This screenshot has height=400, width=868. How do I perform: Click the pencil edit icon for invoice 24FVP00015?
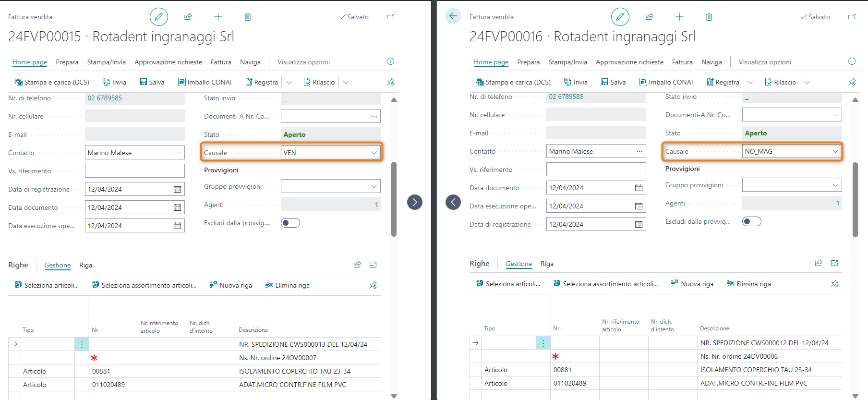[159, 17]
